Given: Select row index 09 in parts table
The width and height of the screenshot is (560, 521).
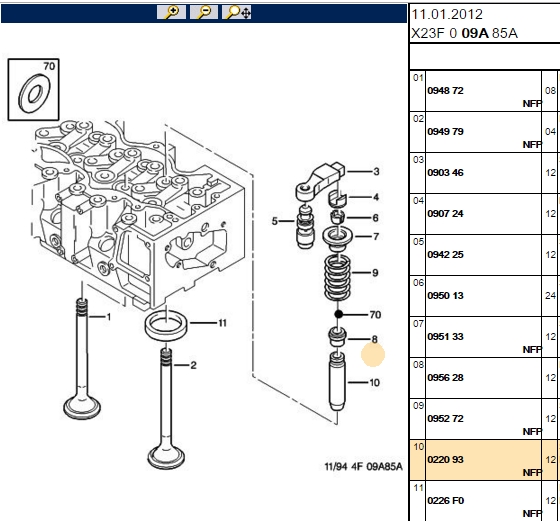Looking at the screenshot, I should pyautogui.click(x=418, y=406).
